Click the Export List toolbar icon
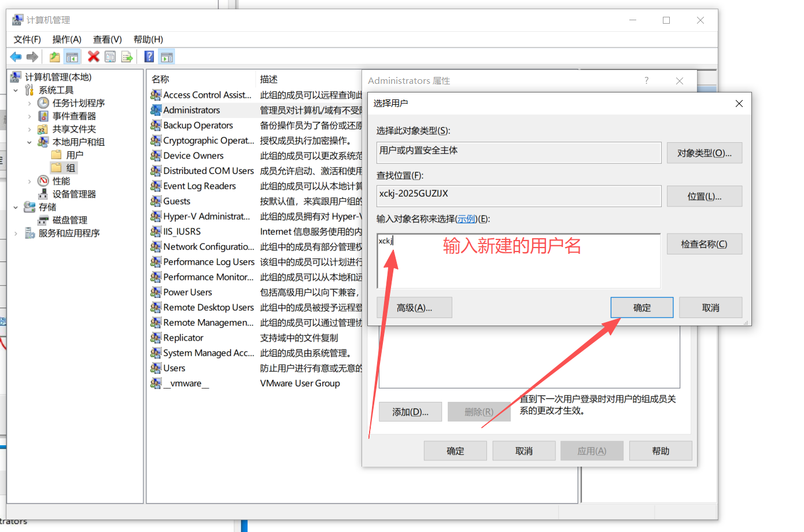The width and height of the screenshot is (804, 532). tap(127, 57)
